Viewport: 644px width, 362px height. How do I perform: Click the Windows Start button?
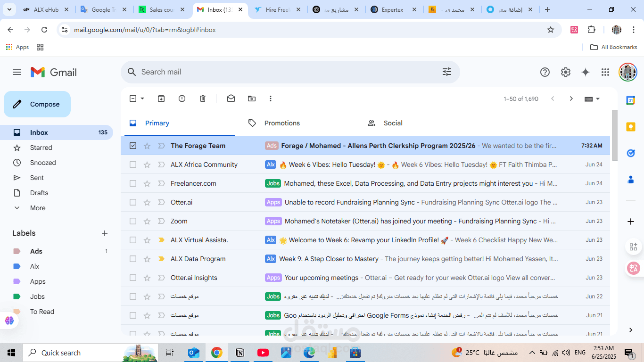point(11,353)
